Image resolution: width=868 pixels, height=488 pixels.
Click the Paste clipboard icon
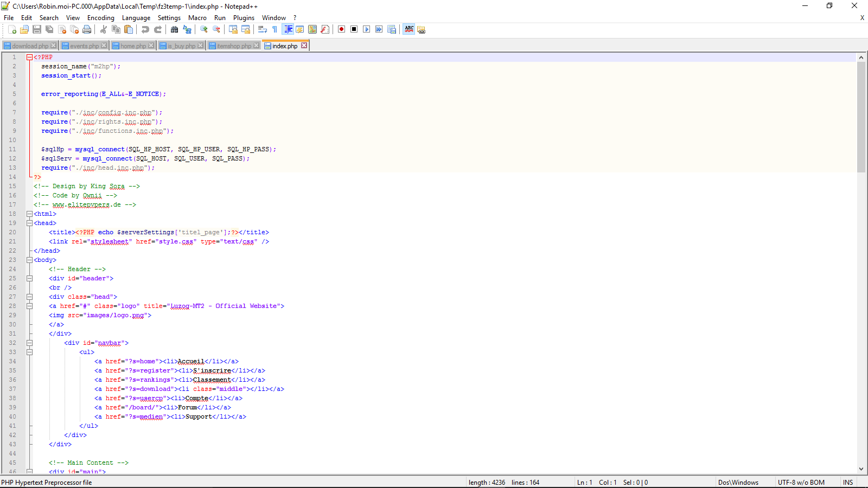(128, 29)
